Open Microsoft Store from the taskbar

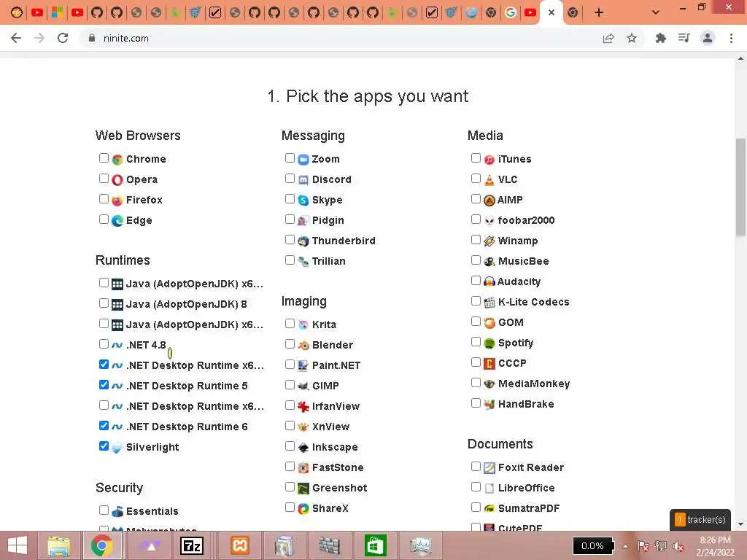tap(375, 545)
